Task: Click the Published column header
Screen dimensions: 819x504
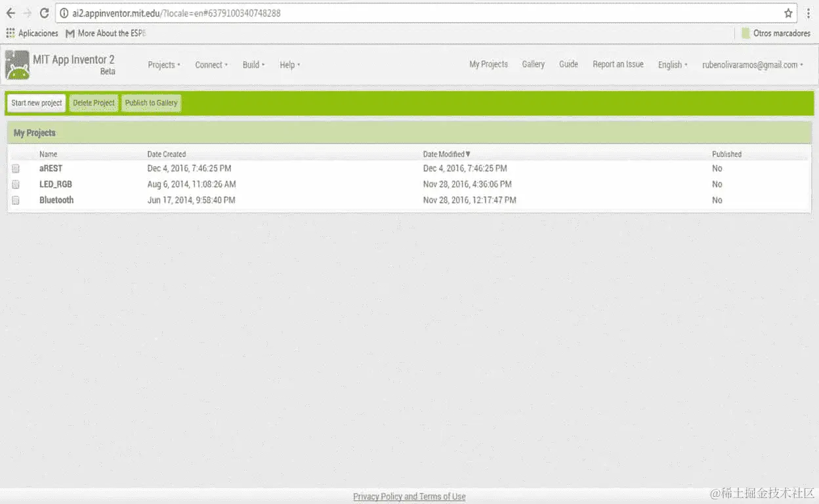Action: coord(726,154)
